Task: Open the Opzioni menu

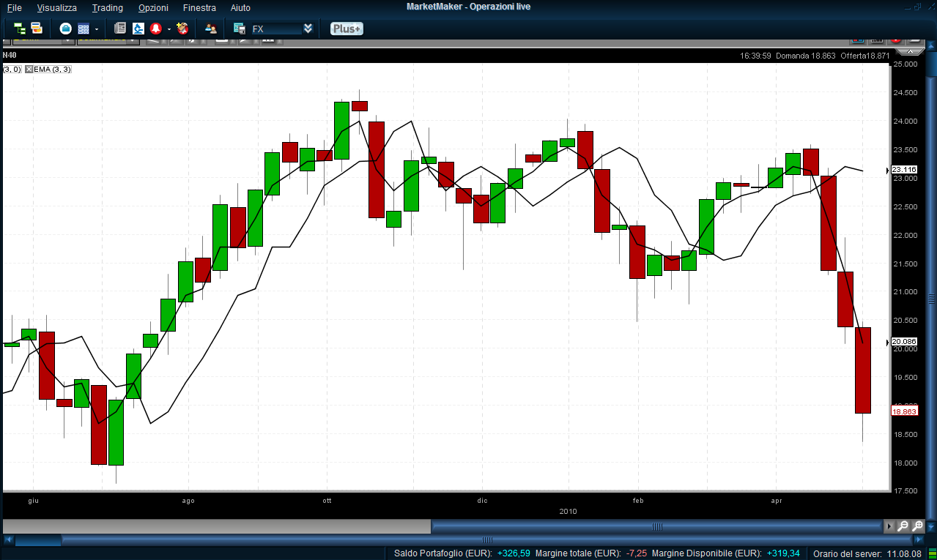Action: pyautogui.click(x=153, y=7)
